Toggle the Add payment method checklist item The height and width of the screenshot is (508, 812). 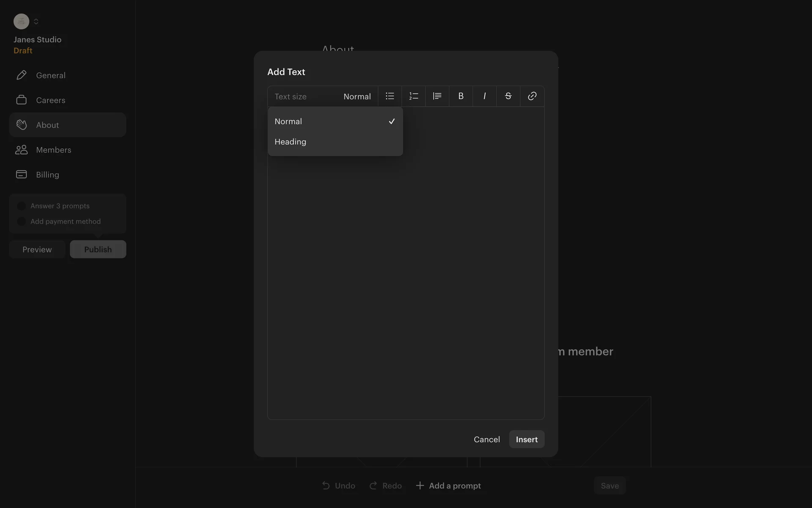coord(21,221)
